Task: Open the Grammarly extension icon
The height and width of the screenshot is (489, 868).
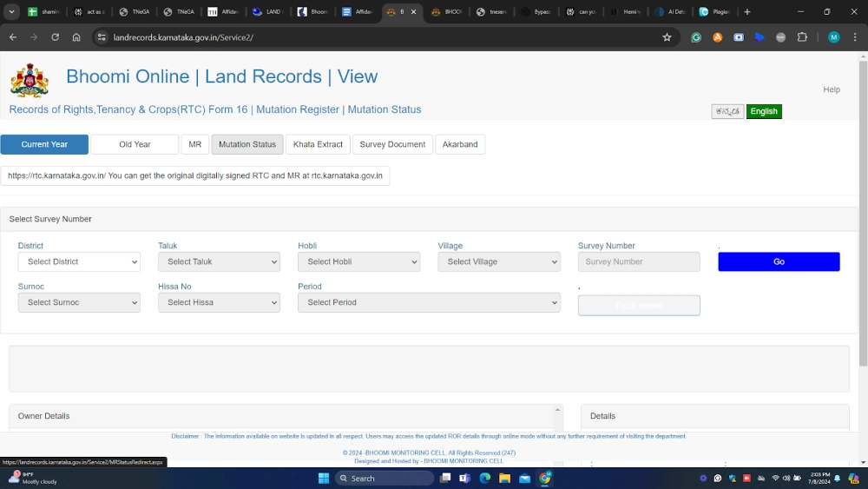Action: 696,37
